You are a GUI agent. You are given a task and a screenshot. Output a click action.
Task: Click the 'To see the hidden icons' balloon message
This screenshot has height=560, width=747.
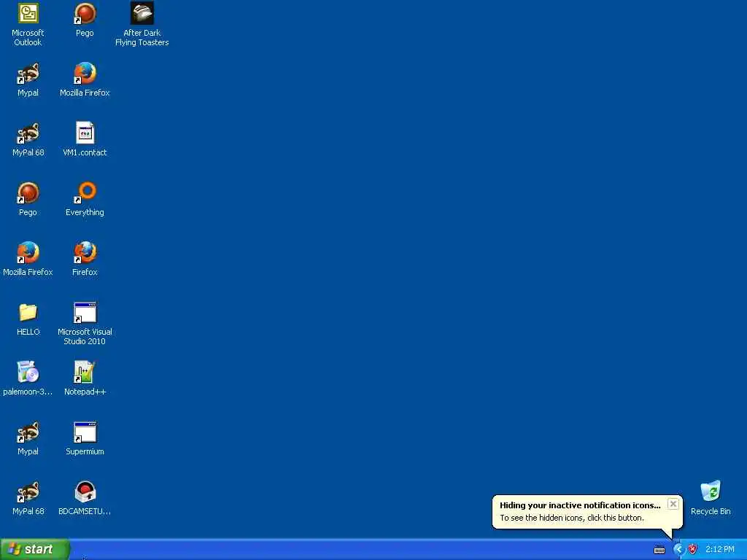coord(572,518)
